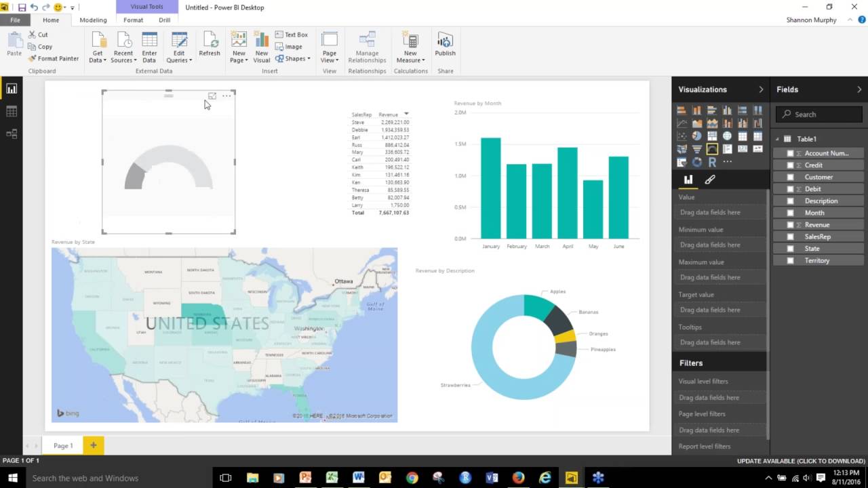Switch to the Format ribbon tab

(133, 20)
